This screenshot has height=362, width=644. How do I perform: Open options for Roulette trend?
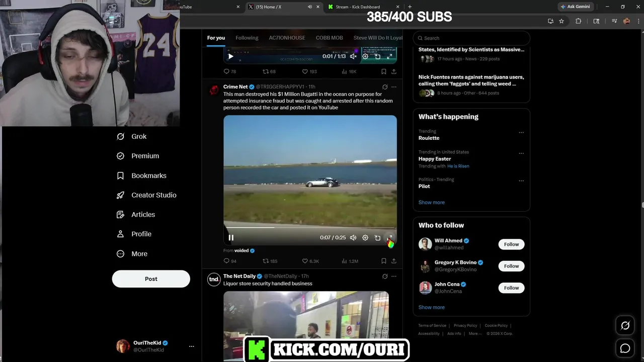pyautogui.click(x=521, y=133)
